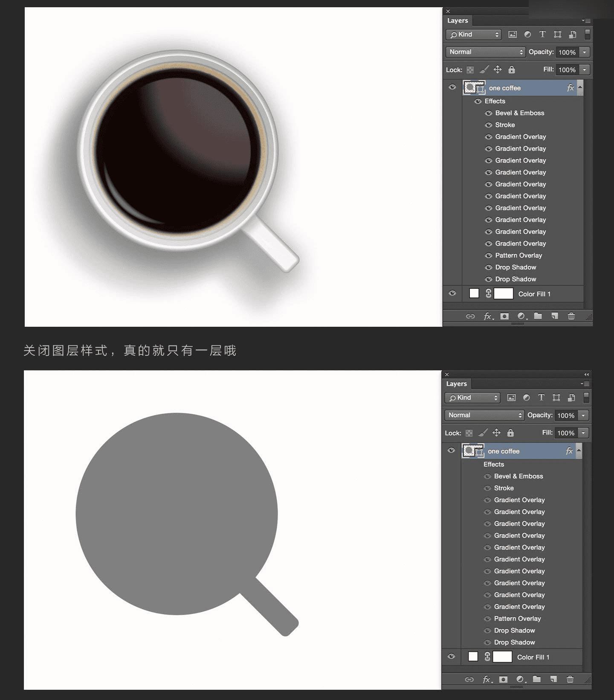This screenshot has width=614, height=700.
Task: Create a new adjustment layer from the upper panel footer
Action: (522, 316)
